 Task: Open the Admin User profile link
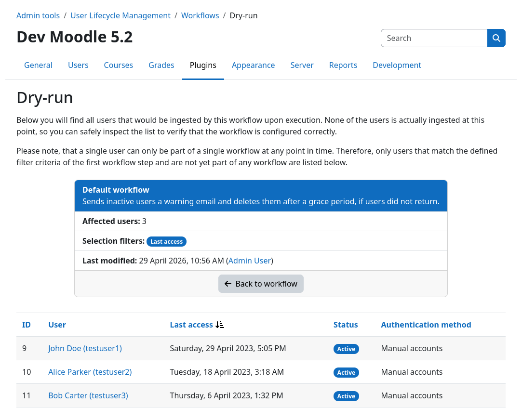click(x=249, y=261)
